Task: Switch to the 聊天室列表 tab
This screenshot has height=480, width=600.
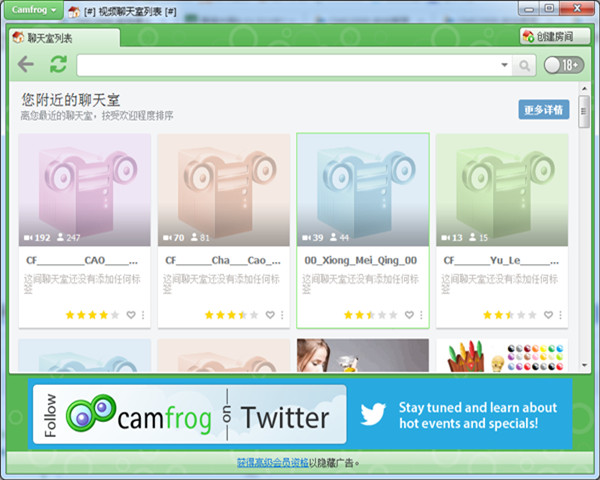Action: pyautogui.click(x=48, y=38)
